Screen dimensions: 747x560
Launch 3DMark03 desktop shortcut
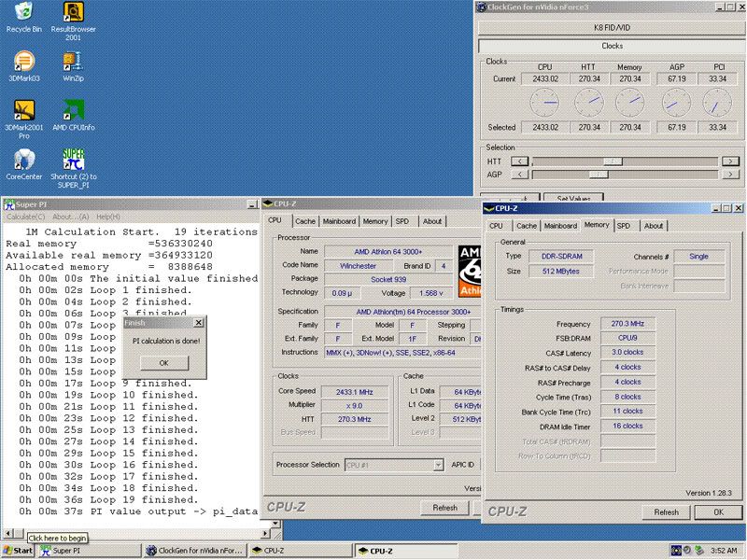pyautogui.click(x=24, y=66)
